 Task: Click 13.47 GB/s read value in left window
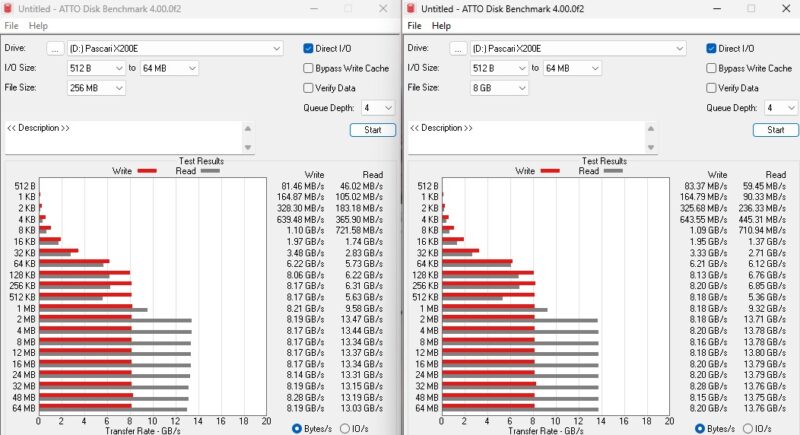362,319
